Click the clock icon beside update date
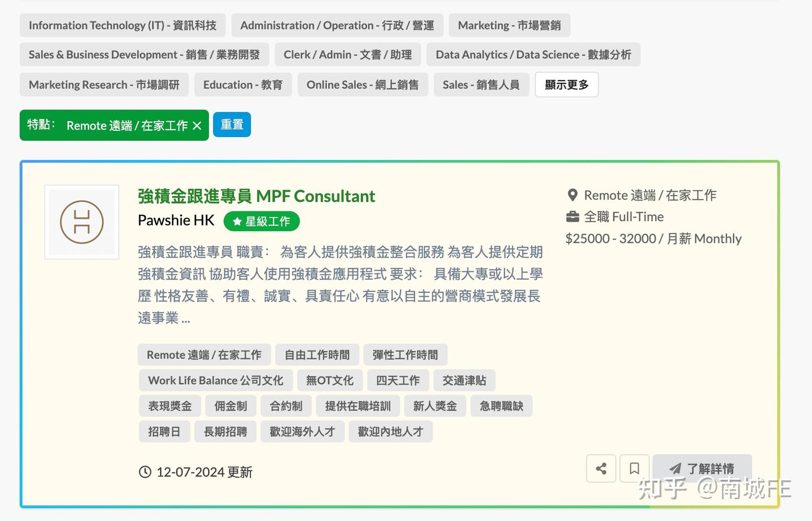Screen dimensions: 812x521 pos(145,472)
